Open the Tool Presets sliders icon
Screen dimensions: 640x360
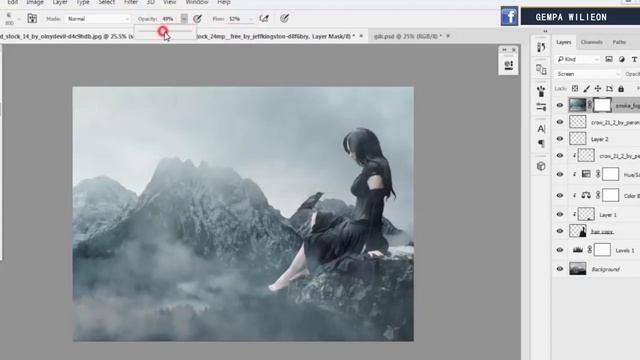coord(541,107)
